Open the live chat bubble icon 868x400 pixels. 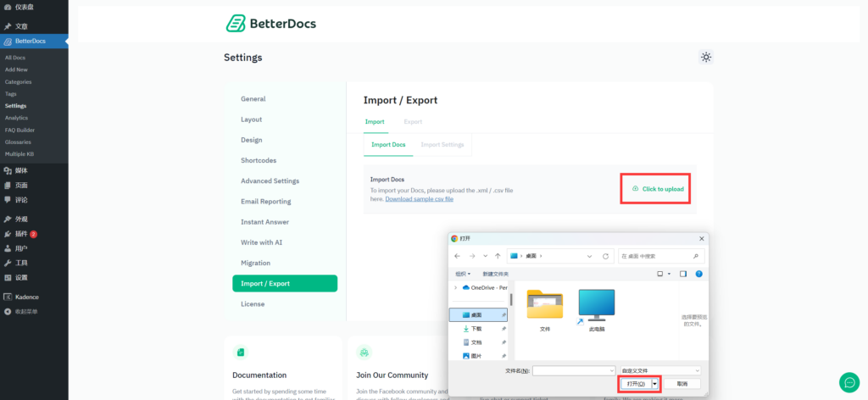point(849,381)
